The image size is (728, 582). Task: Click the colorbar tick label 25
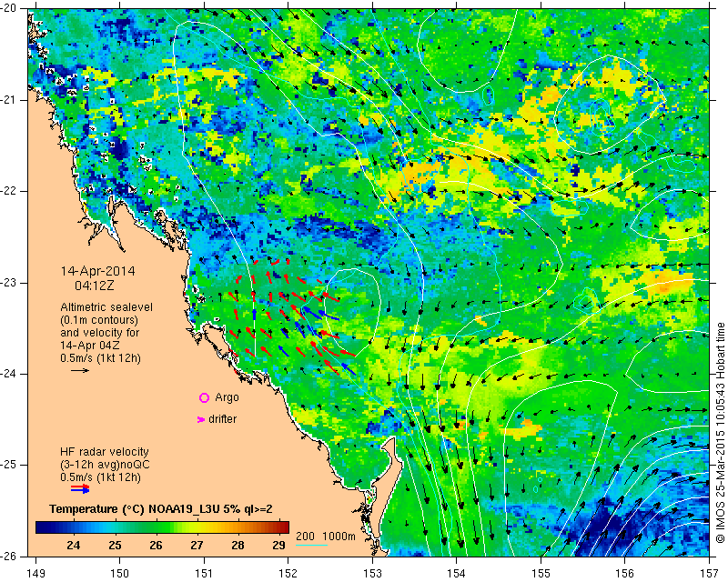coord(116,545)
